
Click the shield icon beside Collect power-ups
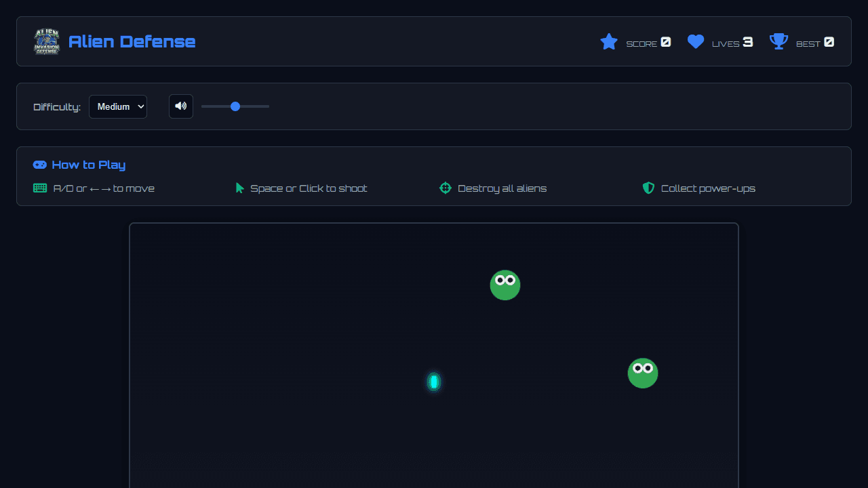click(x=648, y=188)
